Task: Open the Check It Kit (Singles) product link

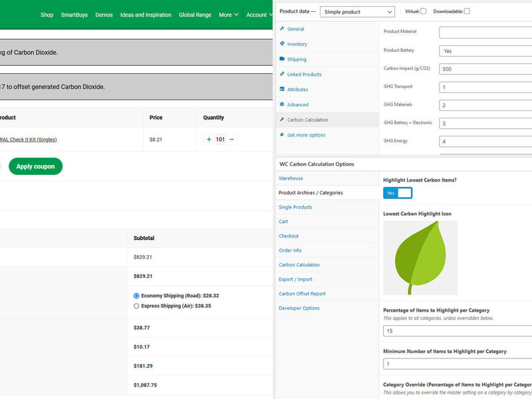Action: pyautogui.click(x=28, y=140)
